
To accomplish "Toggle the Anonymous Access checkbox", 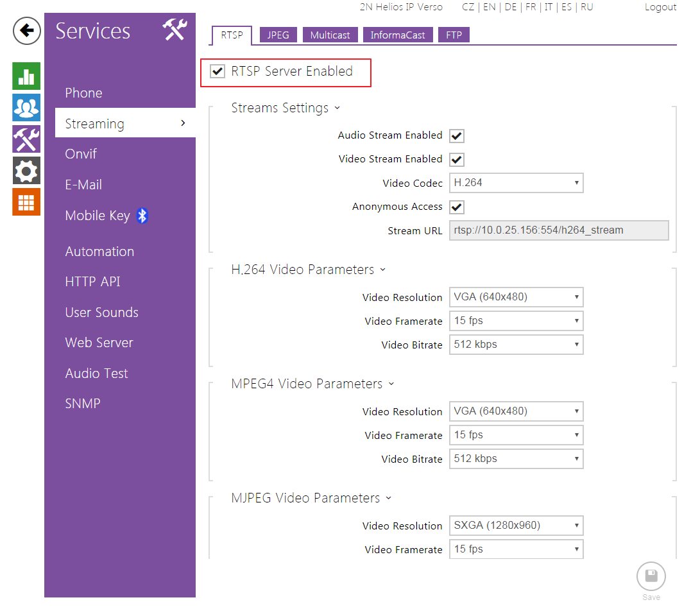I will click(457, 207).
